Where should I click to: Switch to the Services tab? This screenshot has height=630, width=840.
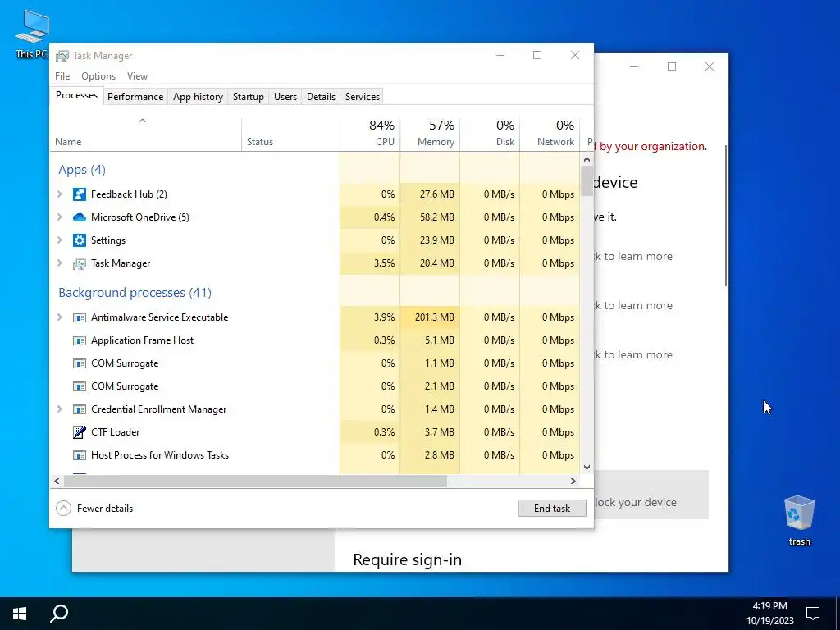(362, 97)
